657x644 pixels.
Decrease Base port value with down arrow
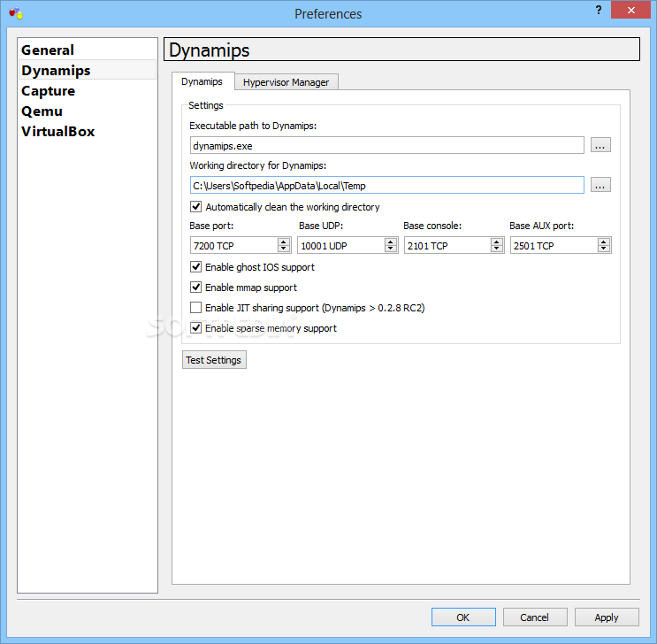click(x=284, y=249)
